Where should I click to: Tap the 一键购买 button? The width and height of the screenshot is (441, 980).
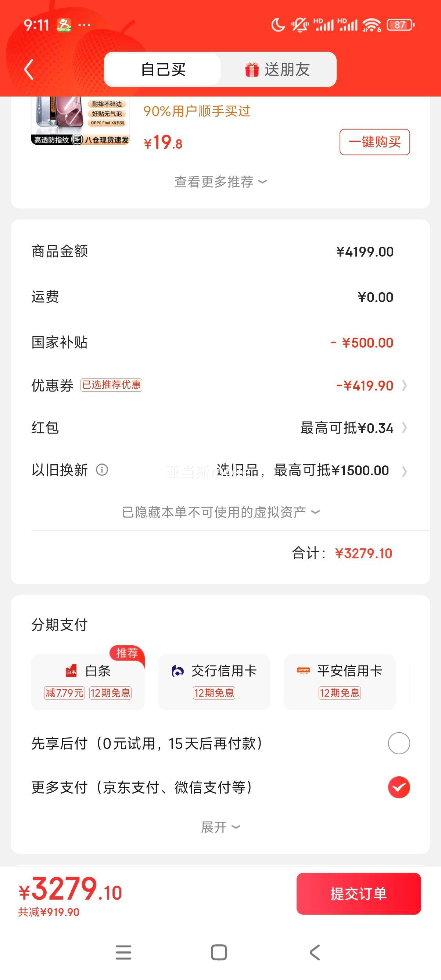point(375,142)
